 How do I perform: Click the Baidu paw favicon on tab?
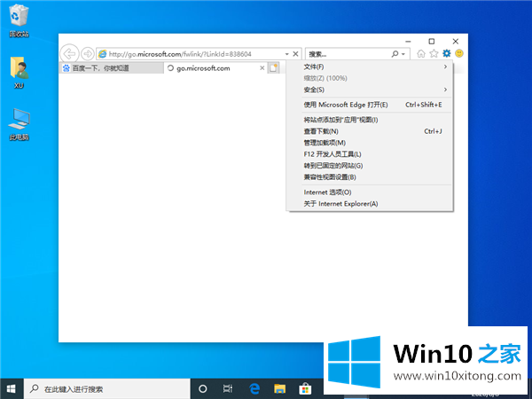coord(66,68)
